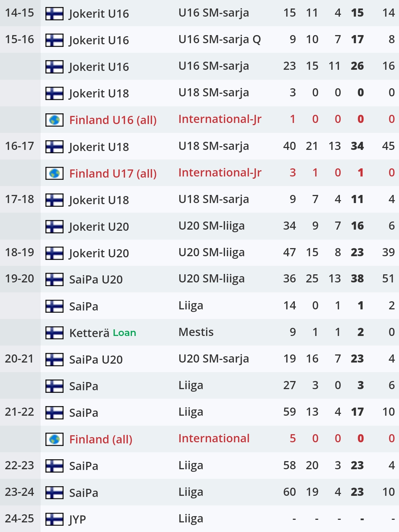Open the Mestis league link

(x=196, y=332)
